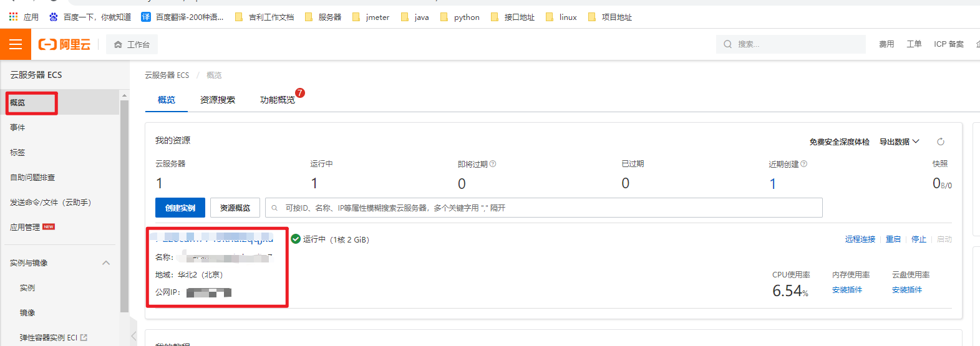
Task: Open the hamburger menu in Aliyun header
Action: (16, 44)
